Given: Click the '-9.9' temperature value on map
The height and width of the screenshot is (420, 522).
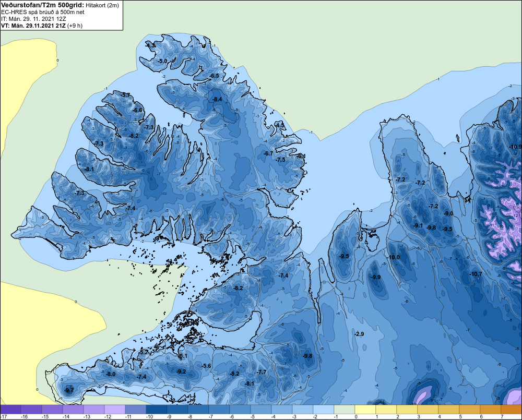Looking at the screenshot, I should pos(376,277).
